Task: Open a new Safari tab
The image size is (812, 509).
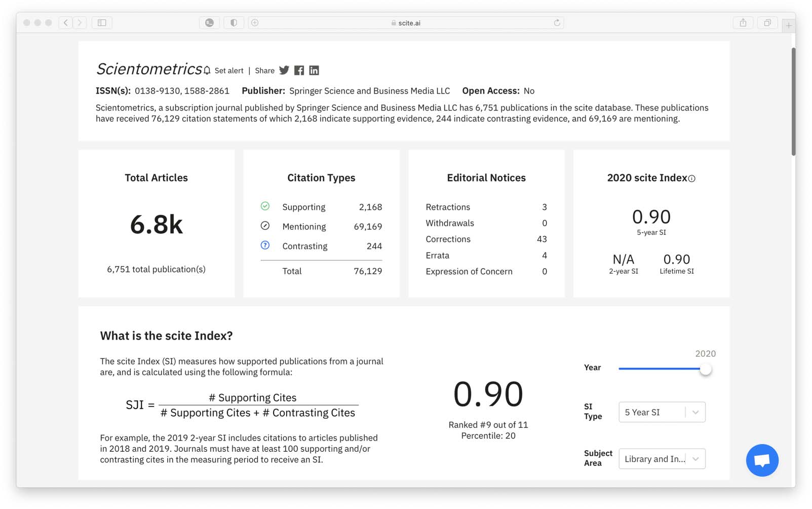Action: [789, 25]
